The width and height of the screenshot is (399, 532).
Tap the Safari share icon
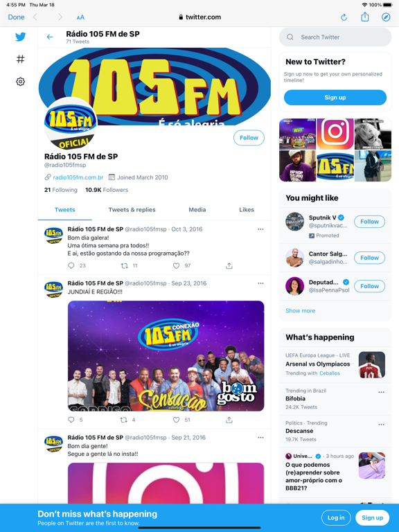click(365, 17)
